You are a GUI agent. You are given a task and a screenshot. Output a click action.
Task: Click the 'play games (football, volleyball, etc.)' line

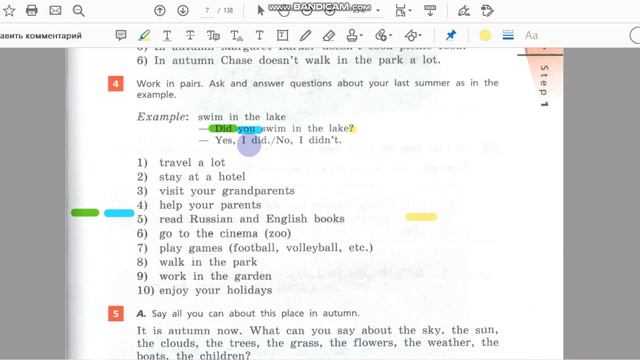point(266,248)
